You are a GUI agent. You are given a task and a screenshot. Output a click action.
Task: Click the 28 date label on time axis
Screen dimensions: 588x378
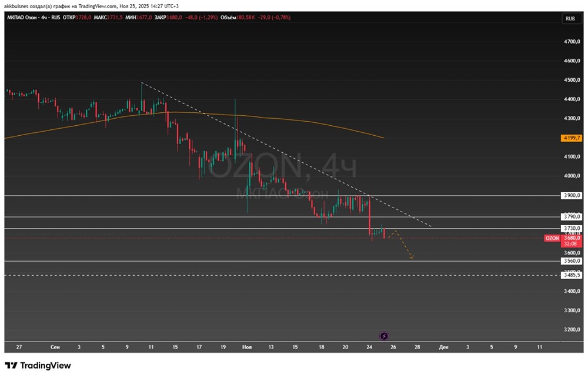(x=417, y=347)
